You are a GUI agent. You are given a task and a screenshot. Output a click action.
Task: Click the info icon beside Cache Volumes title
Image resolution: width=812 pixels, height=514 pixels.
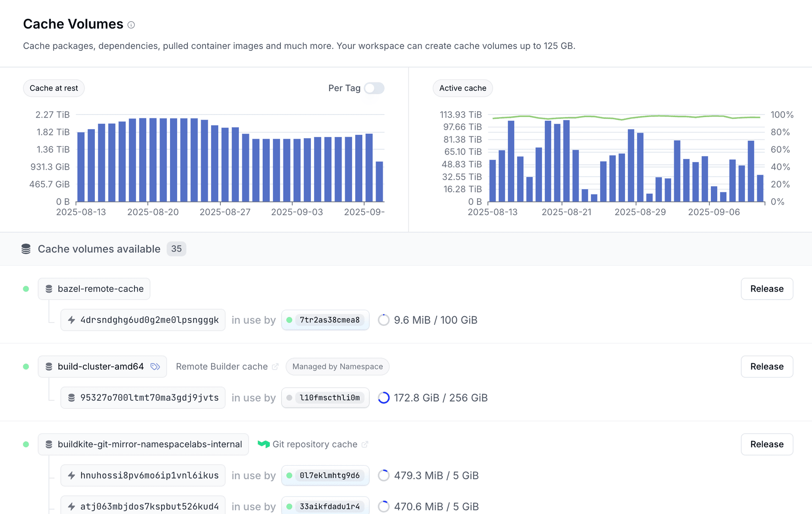pos(131,25)
